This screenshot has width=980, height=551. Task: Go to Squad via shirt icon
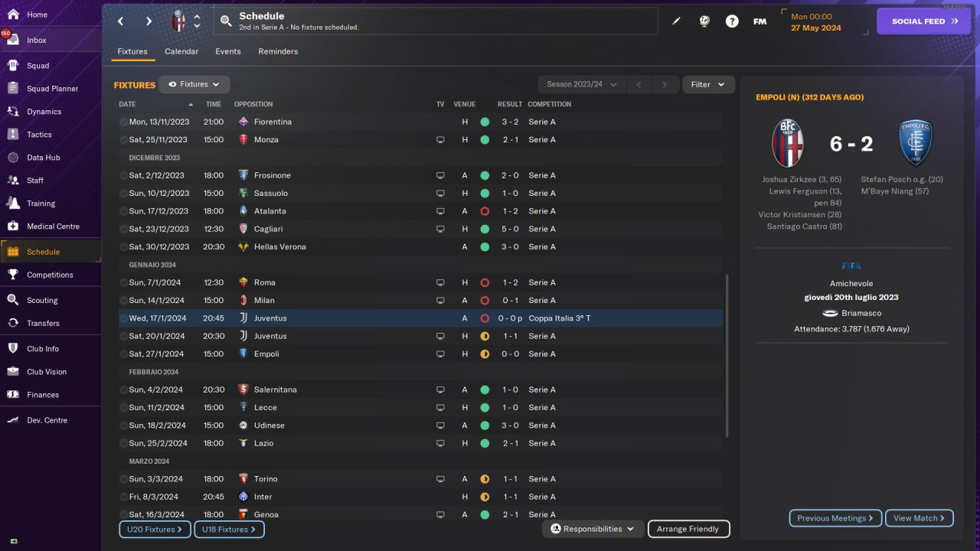13,66
